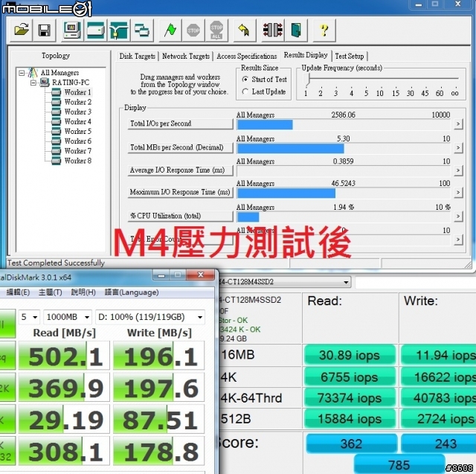Open About Iometer question mark icon
The height and width of the screenshot is (474, 476).
pos(324,31)
